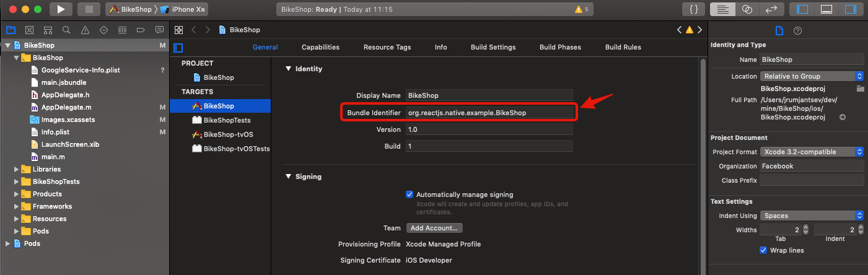Screen dimensions: 868x275
Task: Click the warnings count in status bar
Action: [x=582, y=9]
